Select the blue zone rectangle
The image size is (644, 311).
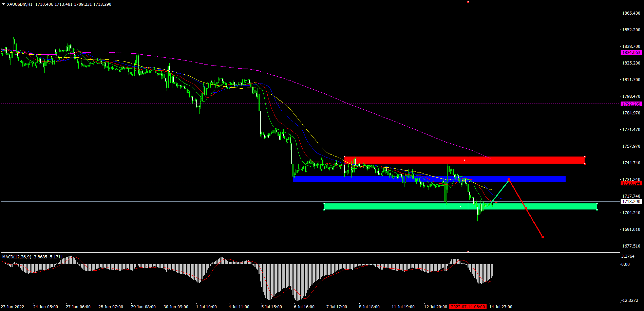[x=429, y=179]
